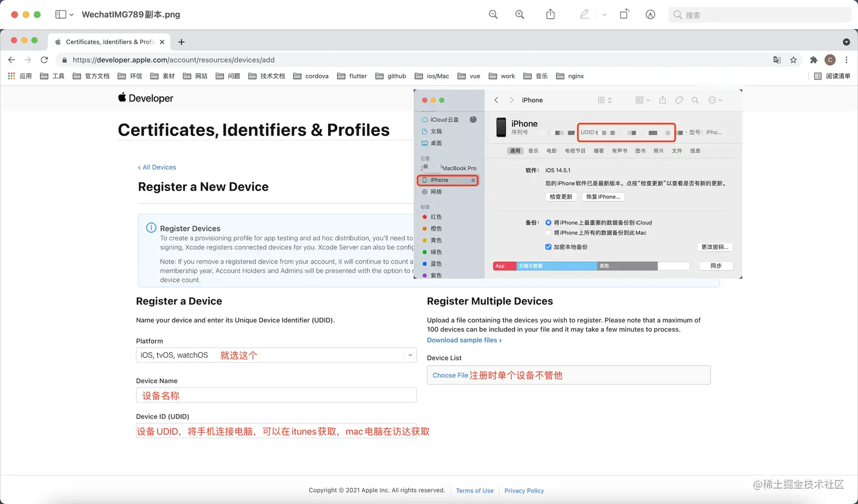The width and height of the screenshot is (858, 504).
Task: Translate this page icon in address bar
Action: (x=777, y=60)
